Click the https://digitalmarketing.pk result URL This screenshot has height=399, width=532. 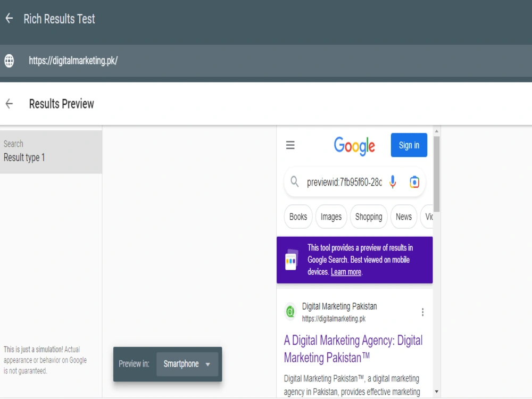(x=334, y=319)
